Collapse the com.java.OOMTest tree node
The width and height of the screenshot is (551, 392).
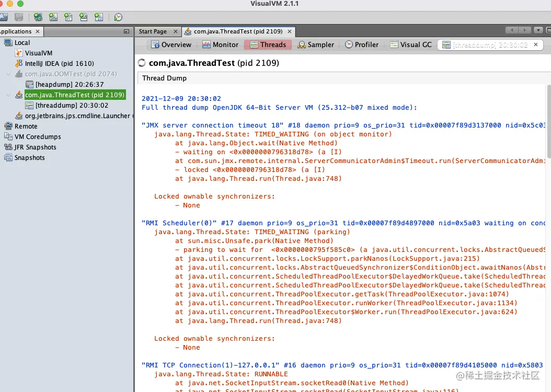point(8,74)
